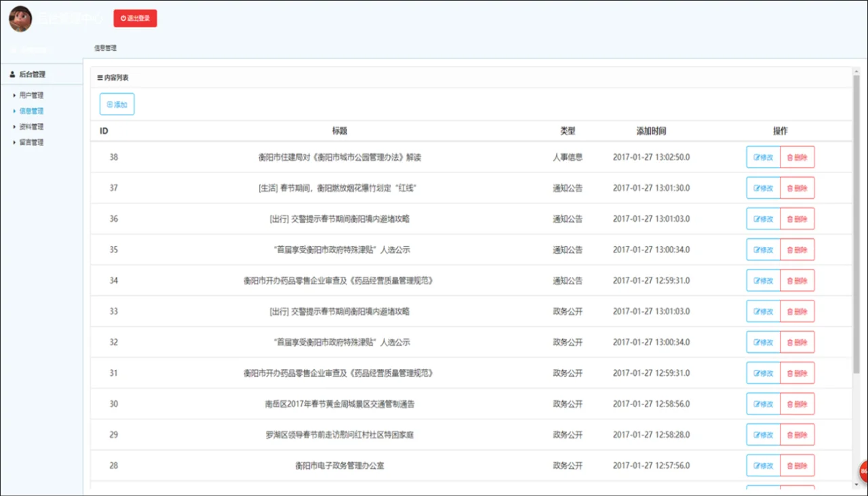Delete the entry with ID 36
The image size is (868, 496).
(797, 219)
